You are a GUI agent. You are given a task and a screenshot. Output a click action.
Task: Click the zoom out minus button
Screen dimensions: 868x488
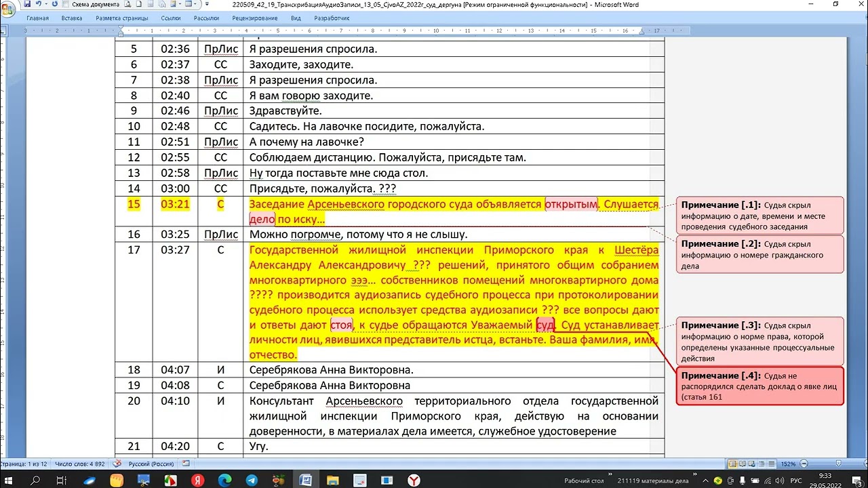pyautogui.click(x=804, y=464)
